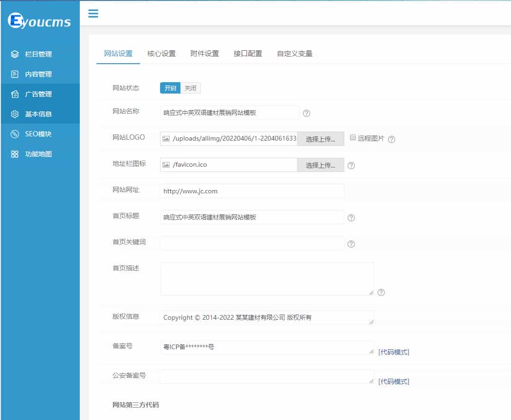Open 代码模式 for the 备案号 field
511x420 pixels.
(393, 352)
